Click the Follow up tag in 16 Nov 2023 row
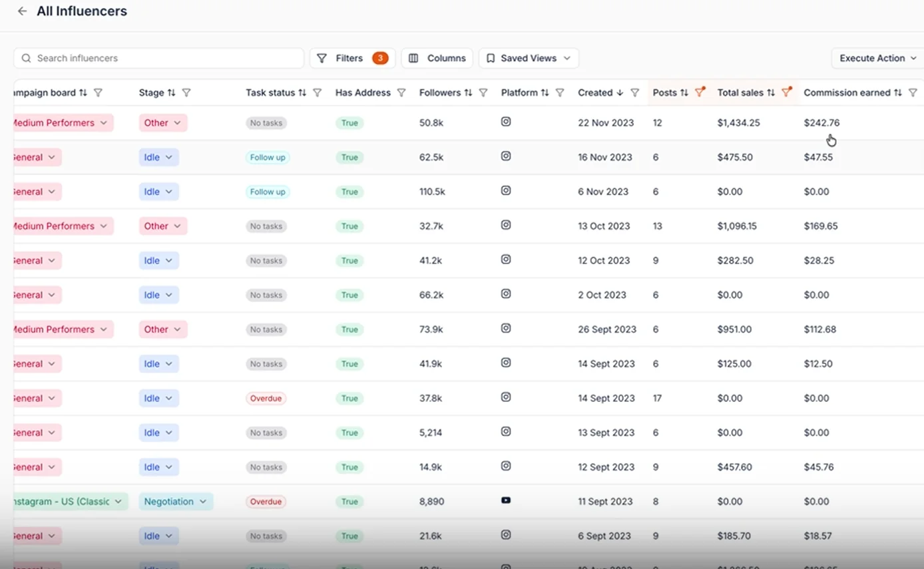Image resolution: width=924 pixels, height=569 pixels. pyautogui.click(x=268, y=158)
